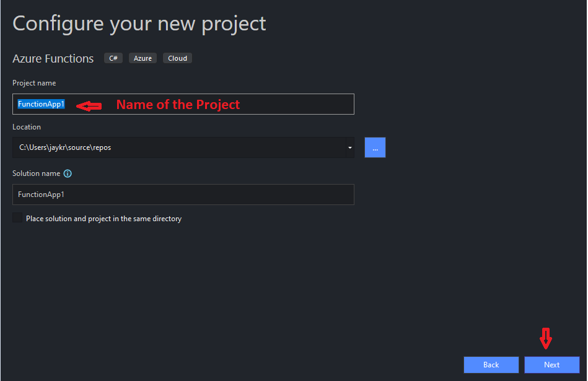This screenshot has height=381, width=588.
Task: Click the 'Configure your new project' heading
Action: click(139, 24)
